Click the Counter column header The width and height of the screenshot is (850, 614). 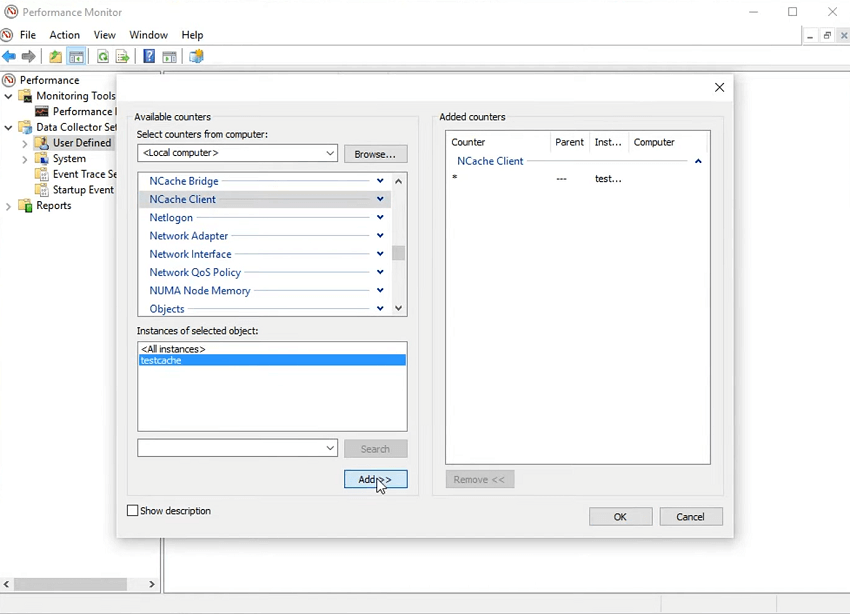pos(498,142)
